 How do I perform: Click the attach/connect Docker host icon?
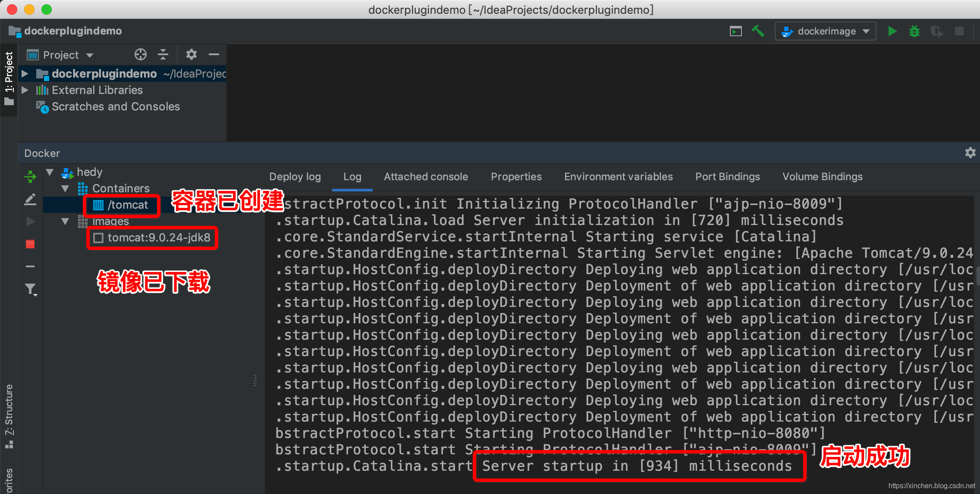coord(30,174)
